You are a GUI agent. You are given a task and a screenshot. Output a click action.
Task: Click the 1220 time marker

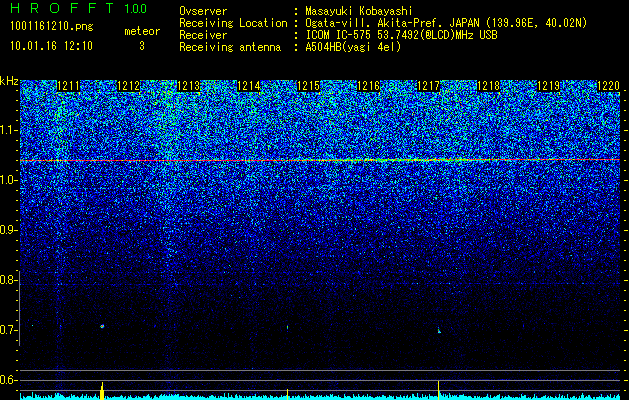[x=609, y=86]
